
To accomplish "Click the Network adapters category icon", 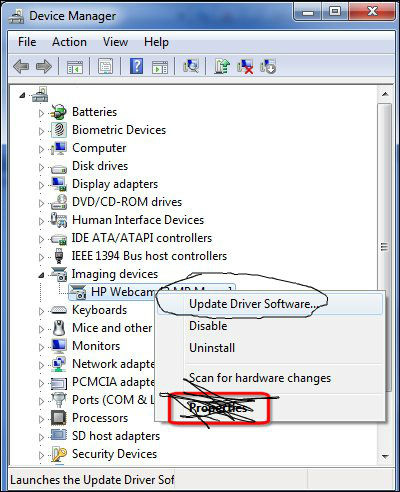I will 59,364.
